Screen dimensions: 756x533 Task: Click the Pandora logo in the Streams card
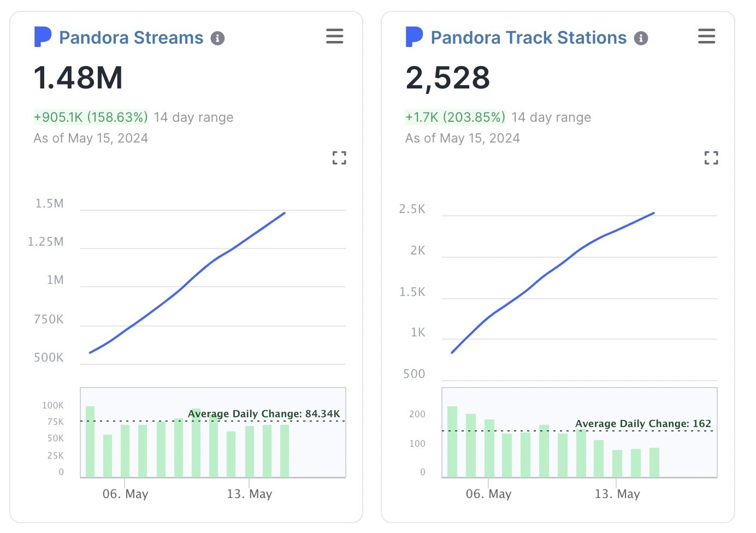point(43,37)
